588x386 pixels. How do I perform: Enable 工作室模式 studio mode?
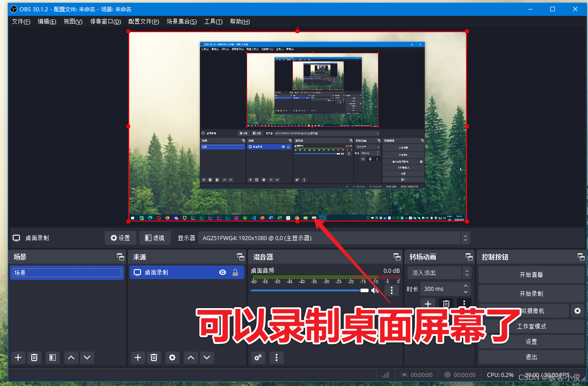tap(531, 326)
